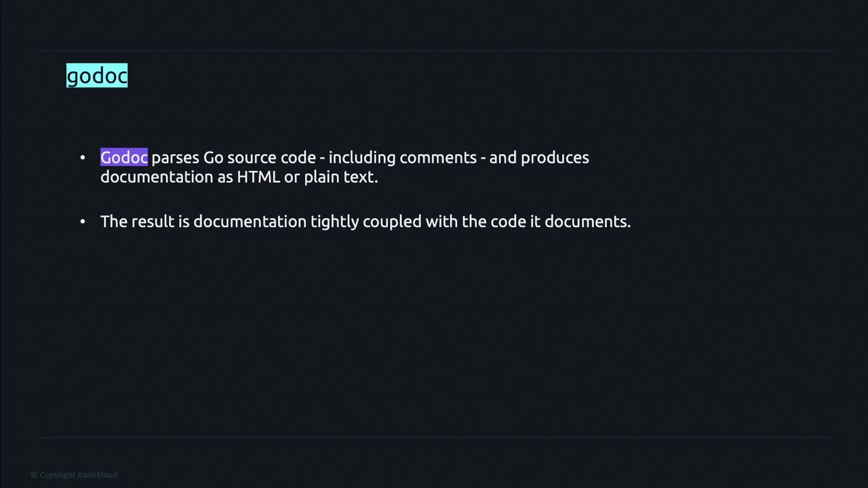The width and height of the screenshot is (868, 488).
Task: Click the word "comments" in the first bullet
Action: [x=438, y=158]
